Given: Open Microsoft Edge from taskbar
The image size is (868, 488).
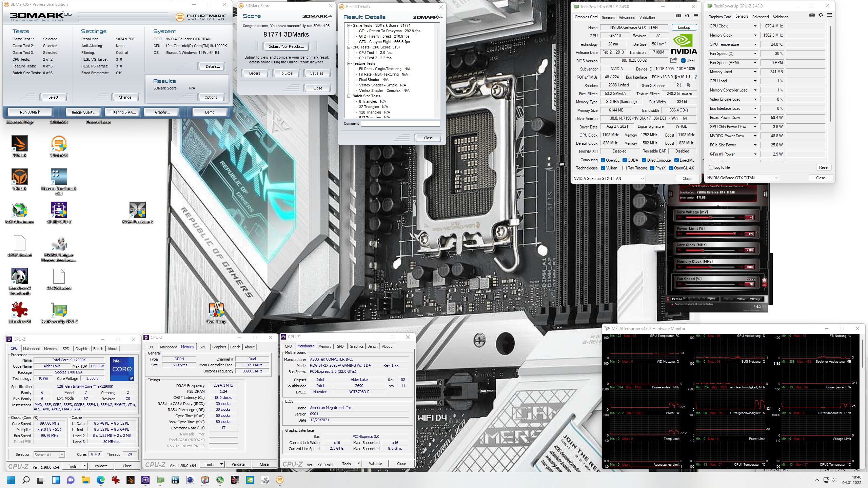Looking at the screenshot, I should coord(101,480).
